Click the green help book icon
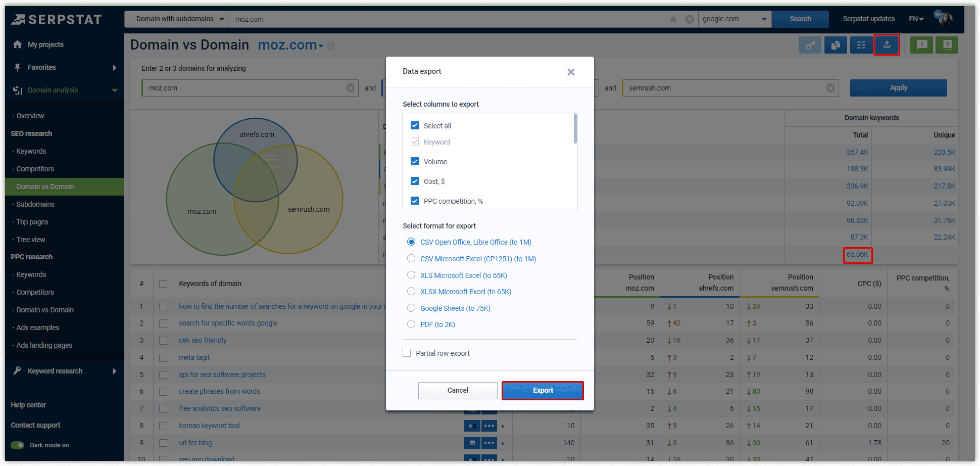 pyautogui.click(x=947, y=45)
